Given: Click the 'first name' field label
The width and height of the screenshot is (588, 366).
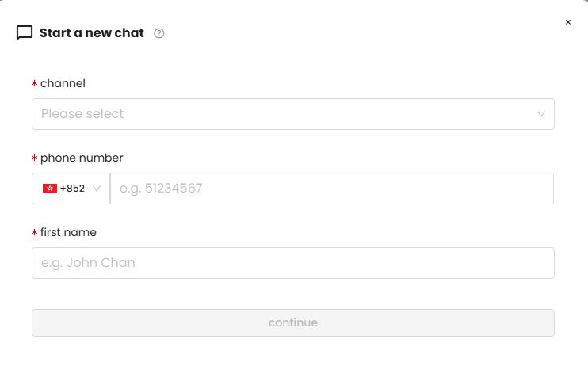Looking at the screenshot, I should pyautogui.click(x=68, y=232).
